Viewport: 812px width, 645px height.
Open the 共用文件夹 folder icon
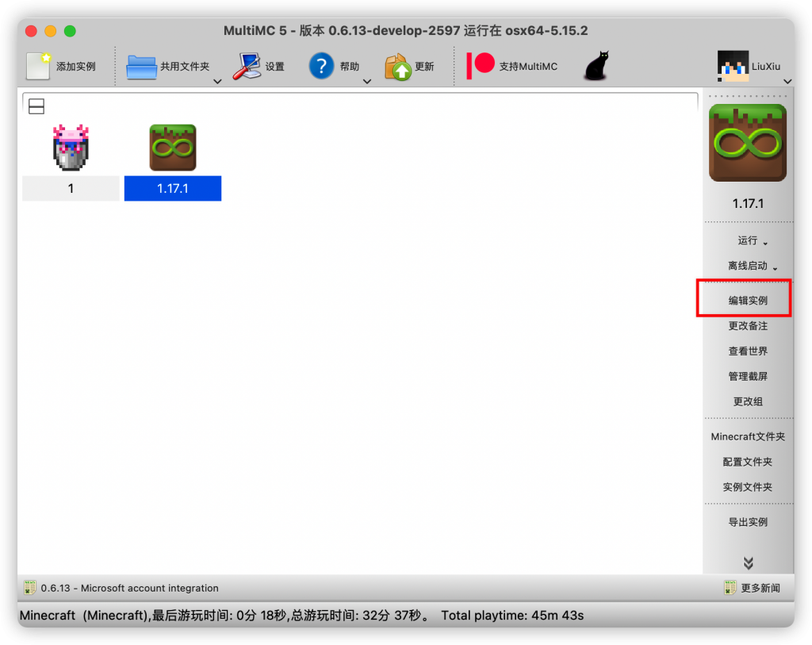click(x=141, y=67)
